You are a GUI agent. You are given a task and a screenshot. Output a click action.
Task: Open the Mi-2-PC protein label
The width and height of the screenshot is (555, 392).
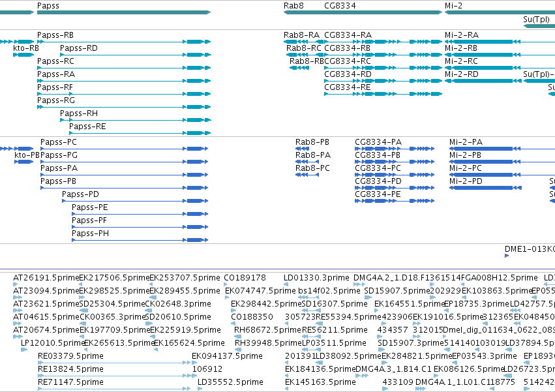(x=466, y=168)
